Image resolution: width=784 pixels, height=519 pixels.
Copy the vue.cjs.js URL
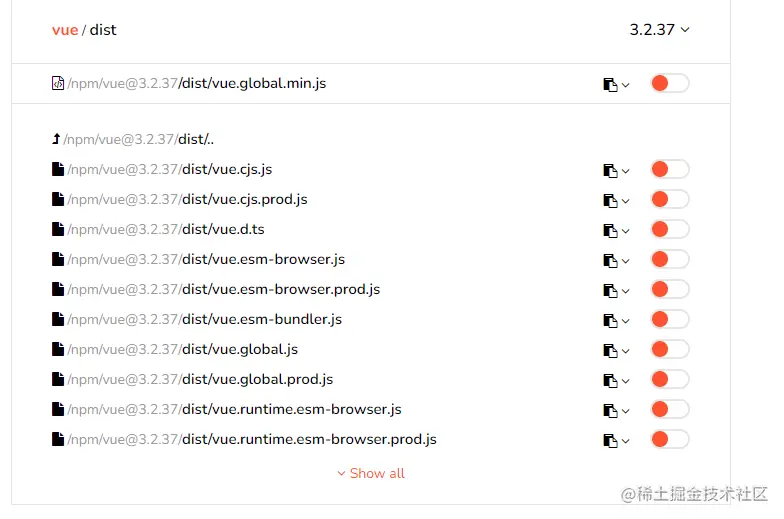click(610, 170)
